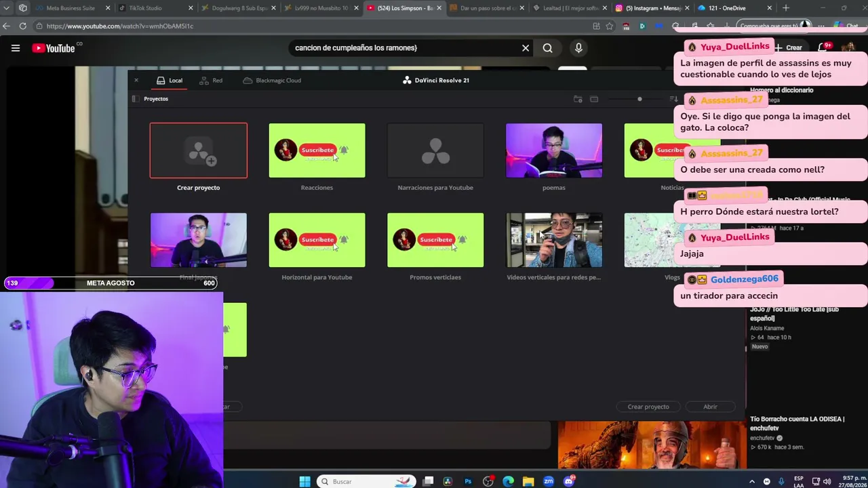Open the Horizontal para Youtube project
868x488 pixels.
click(x=317, y=240)
